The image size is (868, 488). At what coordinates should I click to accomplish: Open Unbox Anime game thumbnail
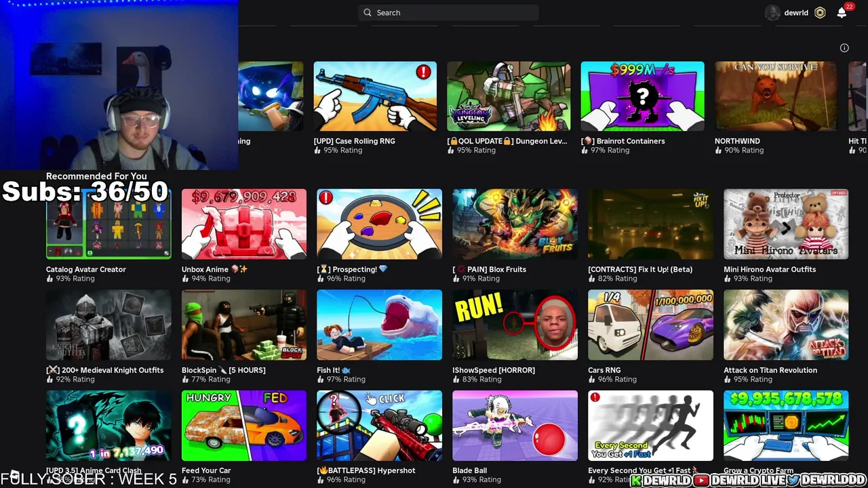[x=244, y=224]
